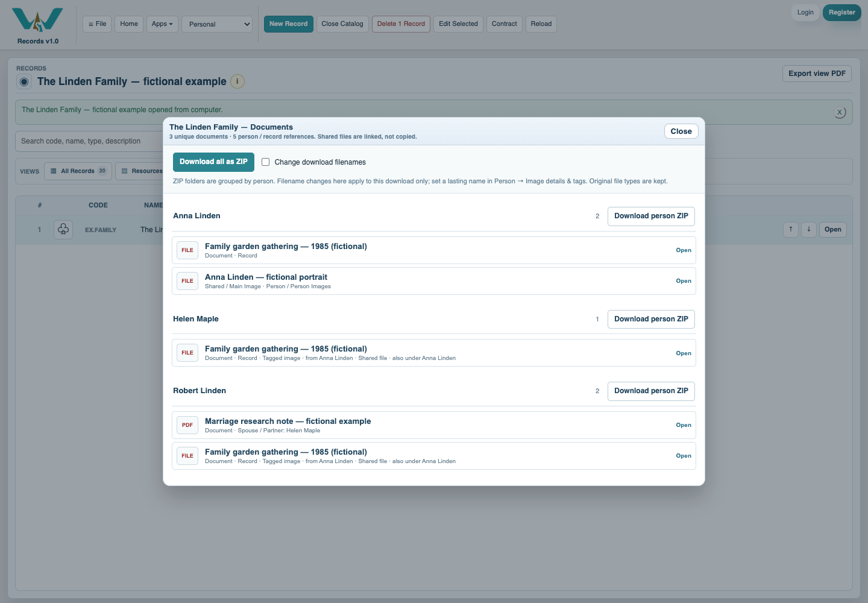Click Close Catalog button

coord(342,24)
